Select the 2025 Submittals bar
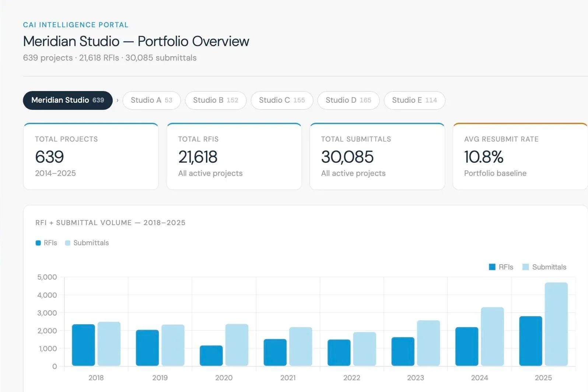Viewport: 588px width, 392px height. click(556, 324)
